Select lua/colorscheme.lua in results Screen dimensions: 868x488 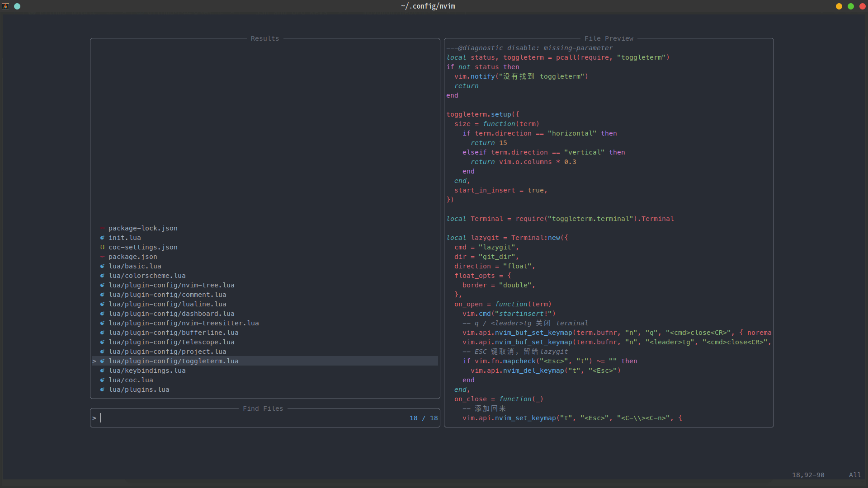[x=147, y=276]
